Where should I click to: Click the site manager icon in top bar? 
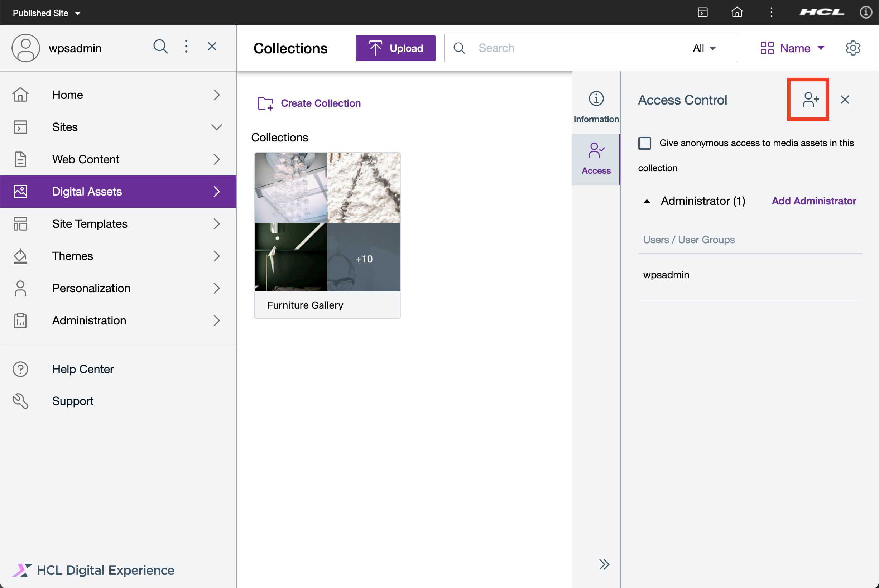click(702, 13)
